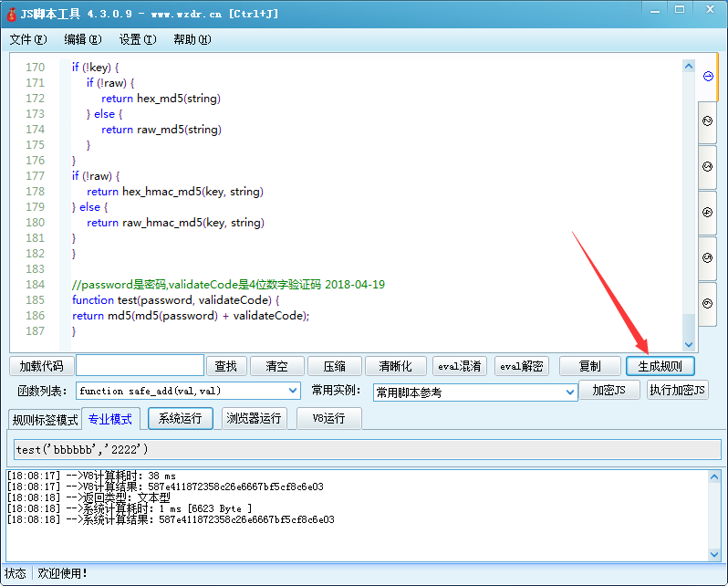728x586 pixels.
Task: Click the code editor scroll up arrow
Action: (689, 67)
